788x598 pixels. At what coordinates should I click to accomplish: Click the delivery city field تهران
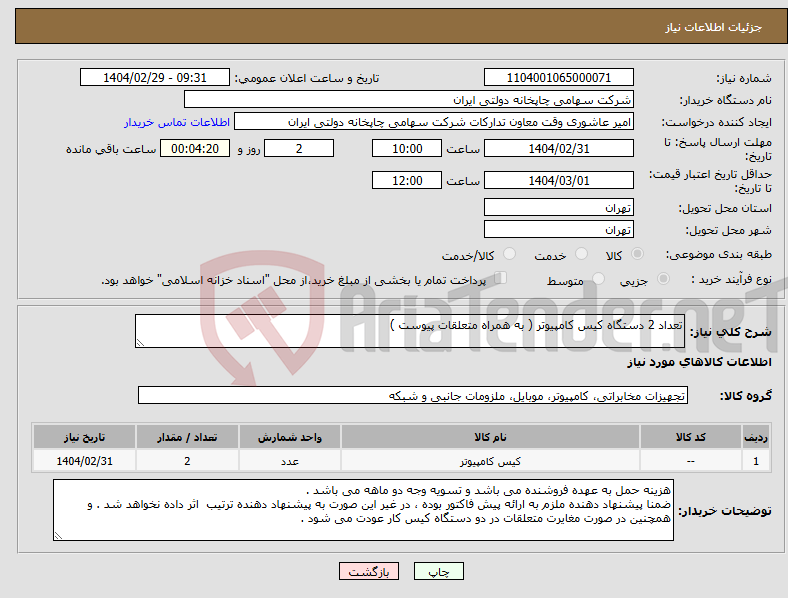click(558, 229)
